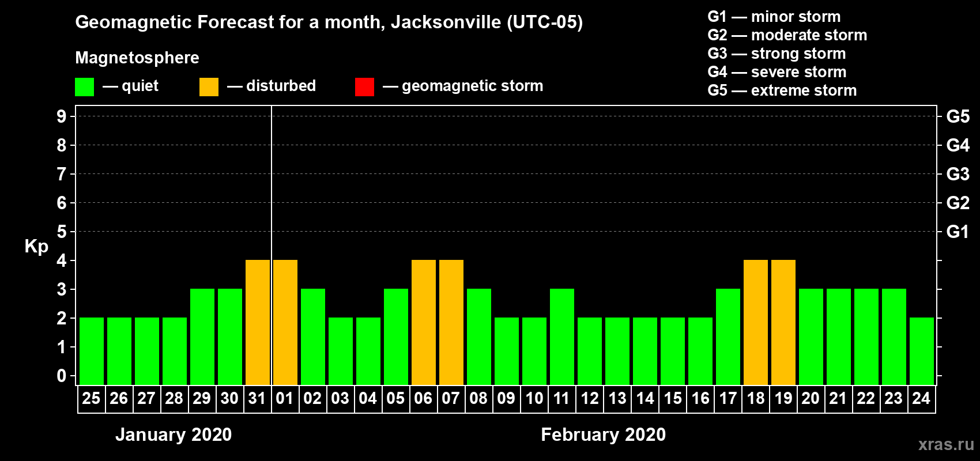The width and height of the screenshot is (980, 461).
Task: Click the date label 31 on axis
Action: 257,398
